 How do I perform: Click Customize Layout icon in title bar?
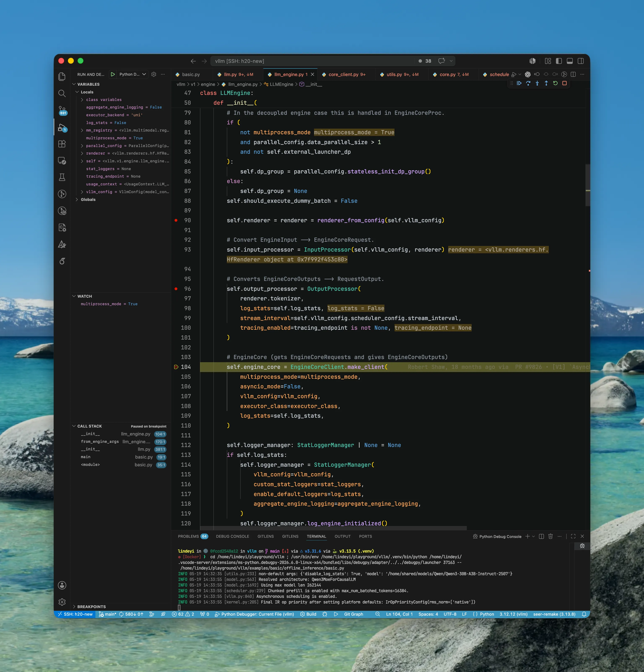[x=548, y=61]
